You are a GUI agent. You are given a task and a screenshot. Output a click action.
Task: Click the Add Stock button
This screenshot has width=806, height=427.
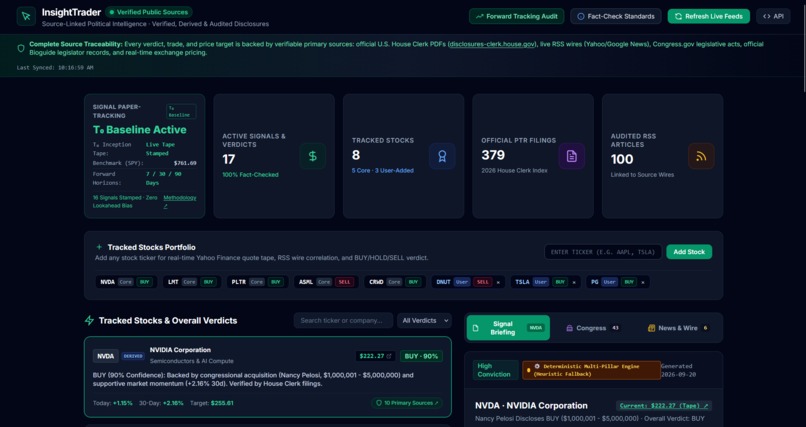[x=689, y=252]
